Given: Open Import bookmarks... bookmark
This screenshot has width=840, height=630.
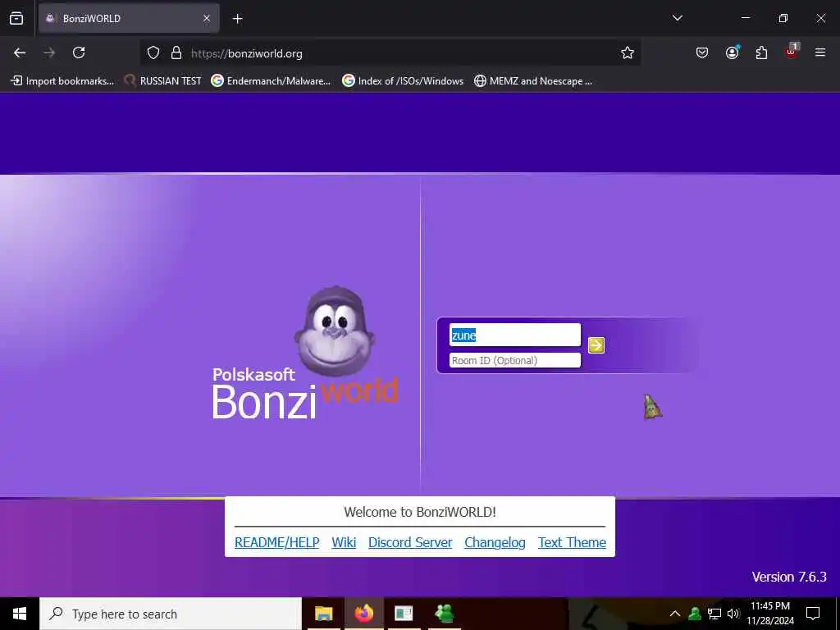Looking at the screenshot, I should 62,81.
